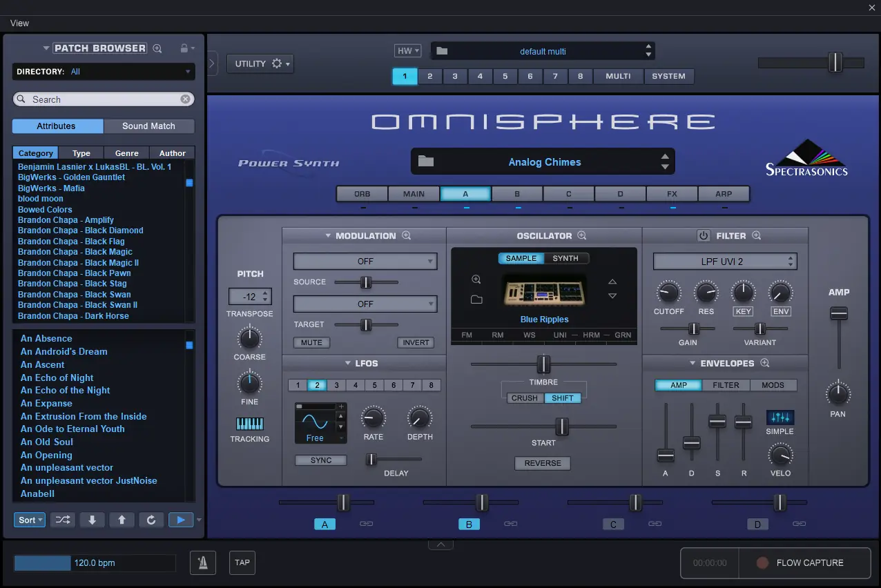
Task: Switch to the Sound Match tab
Action: click(x=149, y=126)
